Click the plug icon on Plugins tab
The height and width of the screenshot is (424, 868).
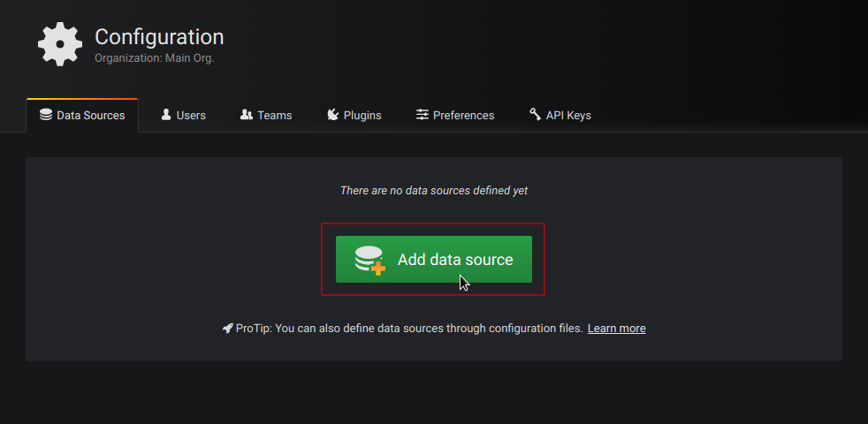point(332,115)
